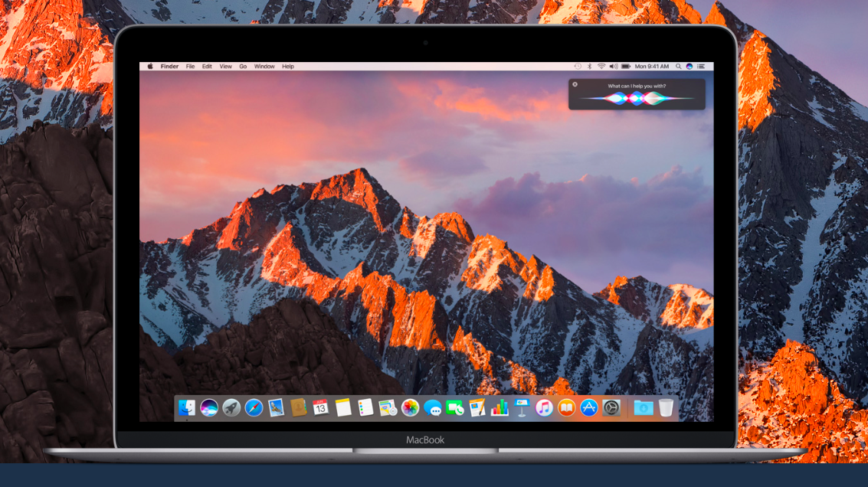Click the Siri waveform
Screen dimensions: 868x487
637,99
